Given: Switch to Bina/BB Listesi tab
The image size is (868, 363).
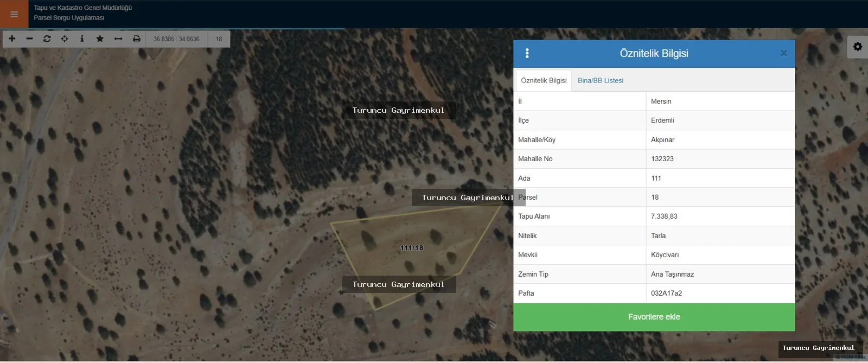Looking at the screenshot, I should pos(601,80).
